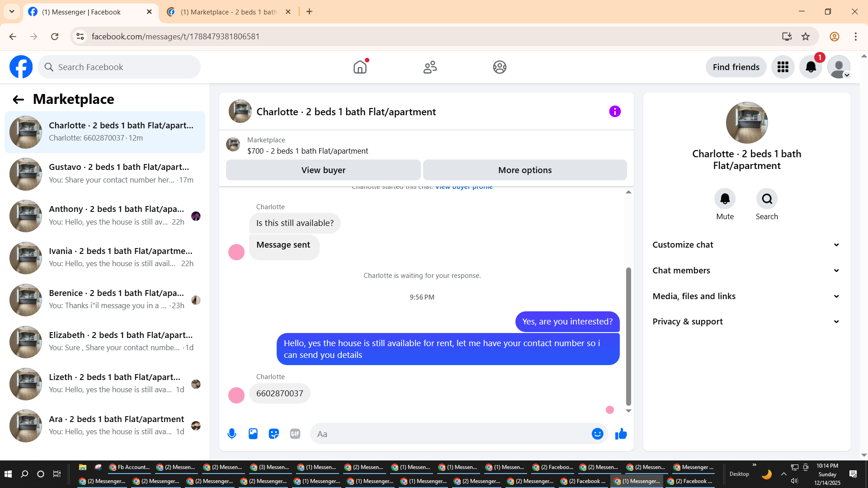This screenshot has width=868, height=488.
Task: Expand Chat members section
Action: click(746, 271)
